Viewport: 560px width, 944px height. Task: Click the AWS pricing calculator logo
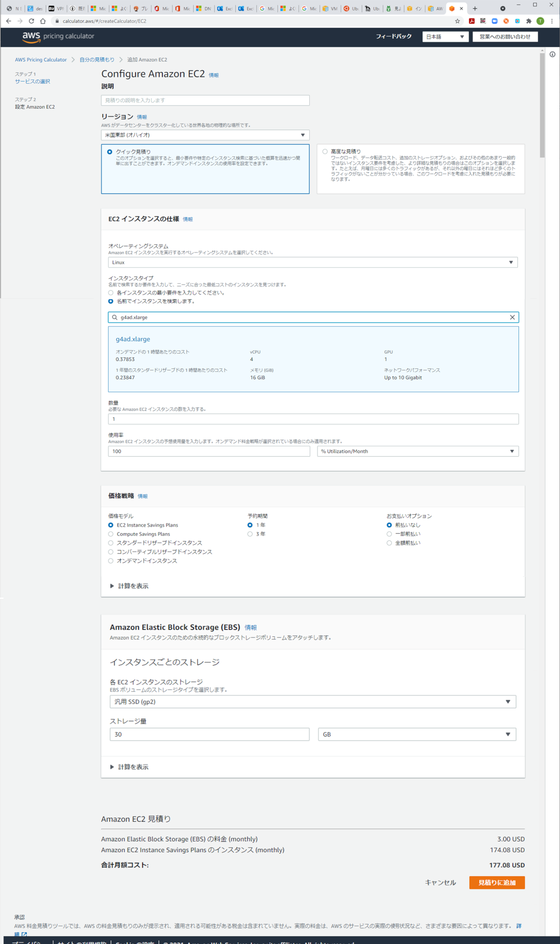tap(58, 37)
